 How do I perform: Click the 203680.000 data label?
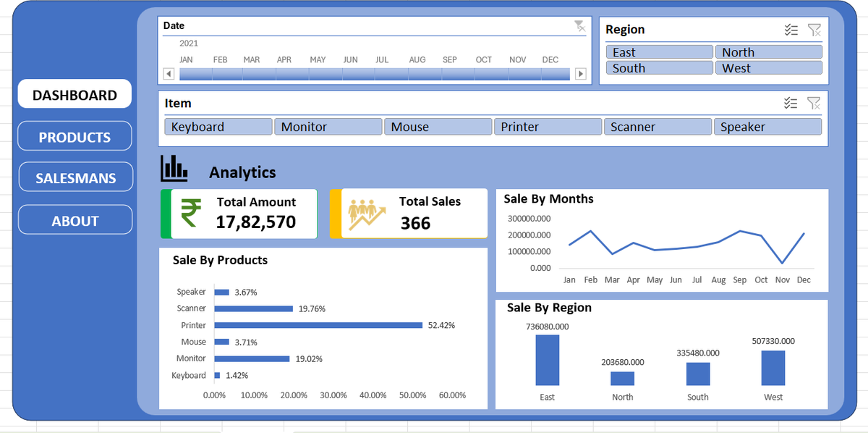point(623,362)
